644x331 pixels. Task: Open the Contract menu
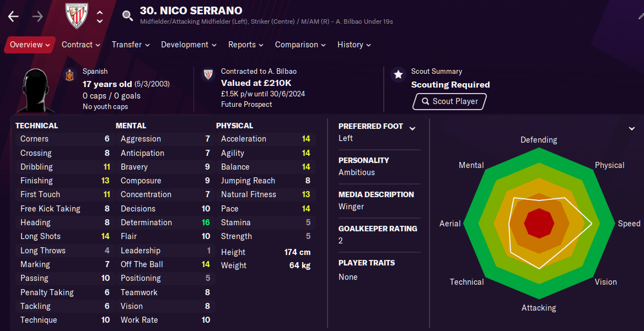81,45
